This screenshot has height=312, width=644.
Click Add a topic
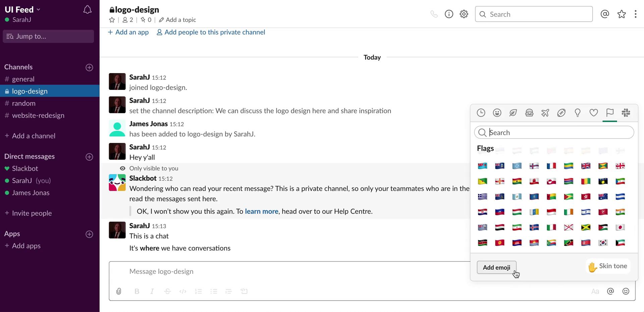pos(177,20)
